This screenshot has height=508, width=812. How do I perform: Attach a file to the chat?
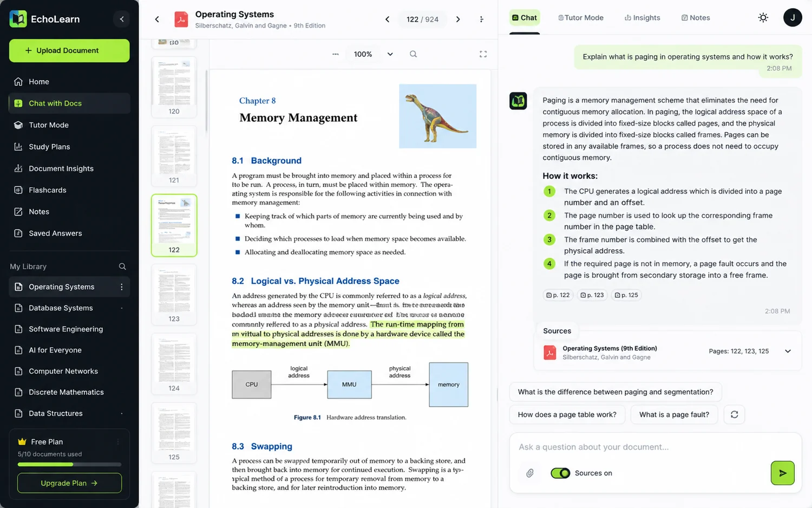(530, 473)
